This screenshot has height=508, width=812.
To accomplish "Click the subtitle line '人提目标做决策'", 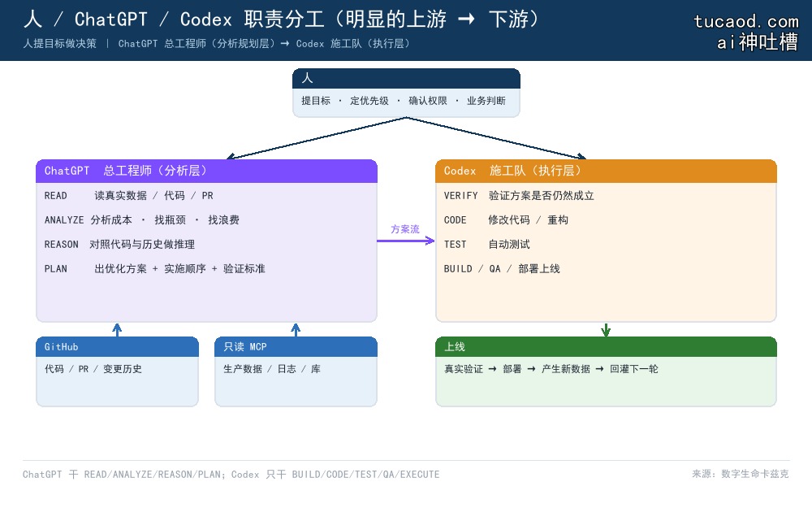I will (x=59, y=44).
